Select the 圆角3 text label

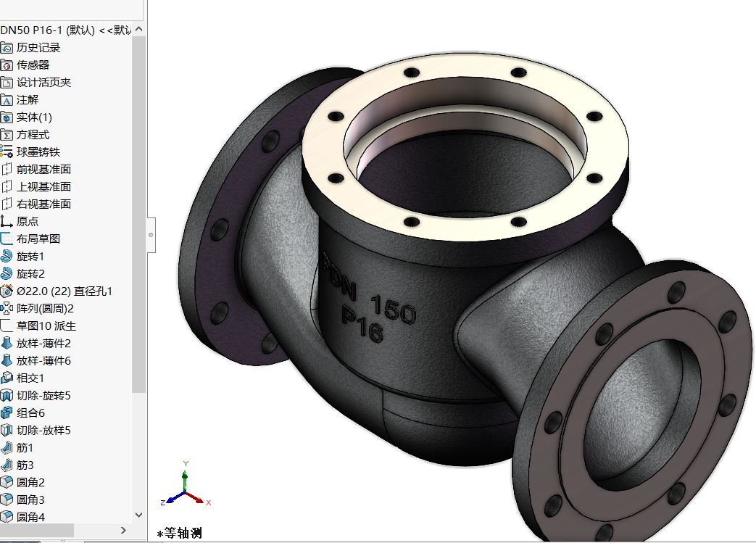(30, 500)
